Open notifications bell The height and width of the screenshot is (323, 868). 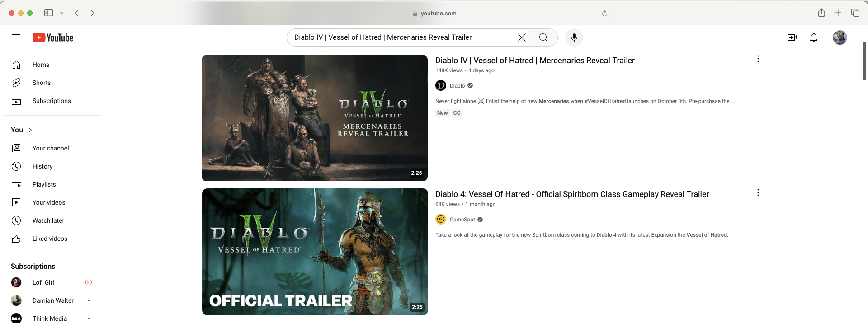point(814,37)
